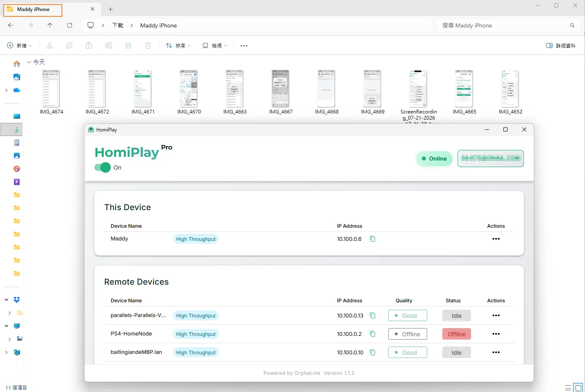The height and width of the screenshot is (392, 585).
Task: Open OneDrive in the navigation pane
Action: coord(17,90)
